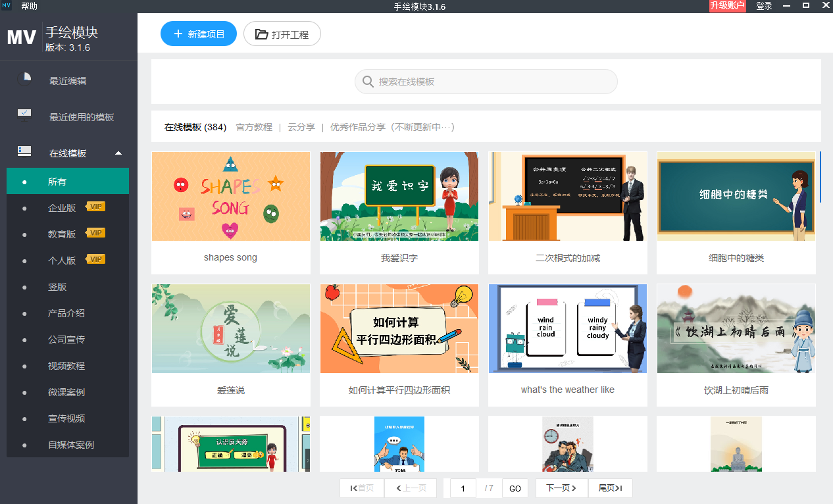Select the 微课案例 category
This screenshot has height=504, width=833.
(68, 392)
